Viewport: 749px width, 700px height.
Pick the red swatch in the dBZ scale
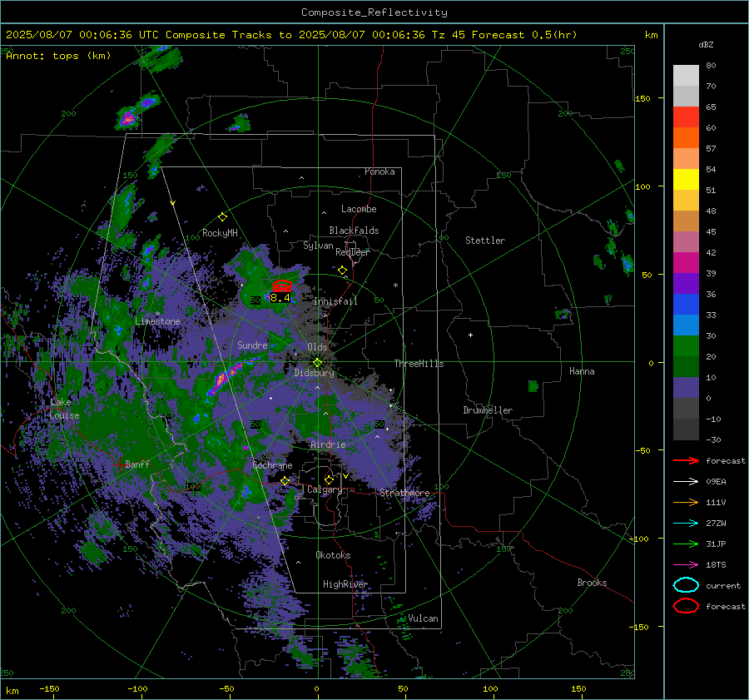[x=686, y=117]
